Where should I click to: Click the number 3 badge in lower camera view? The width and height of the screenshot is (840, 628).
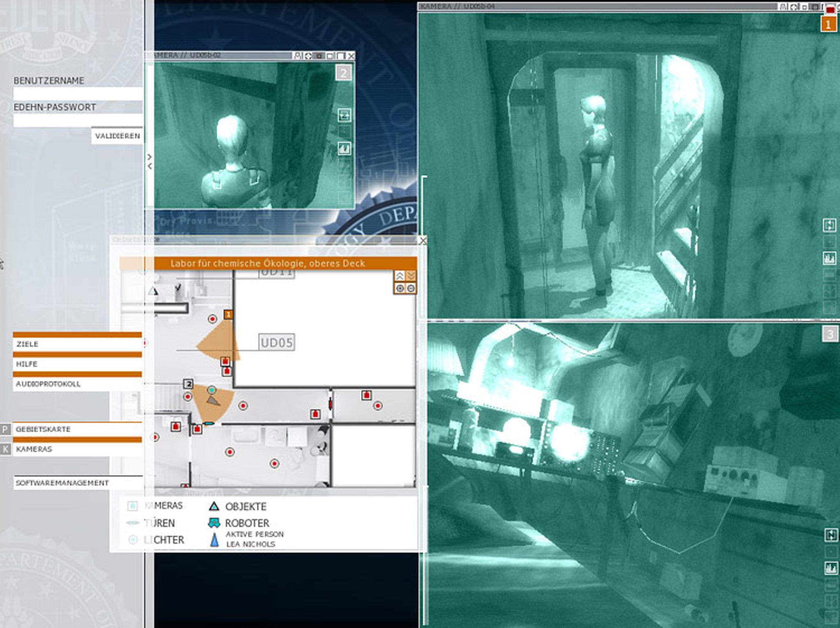[x=830, y=334]
